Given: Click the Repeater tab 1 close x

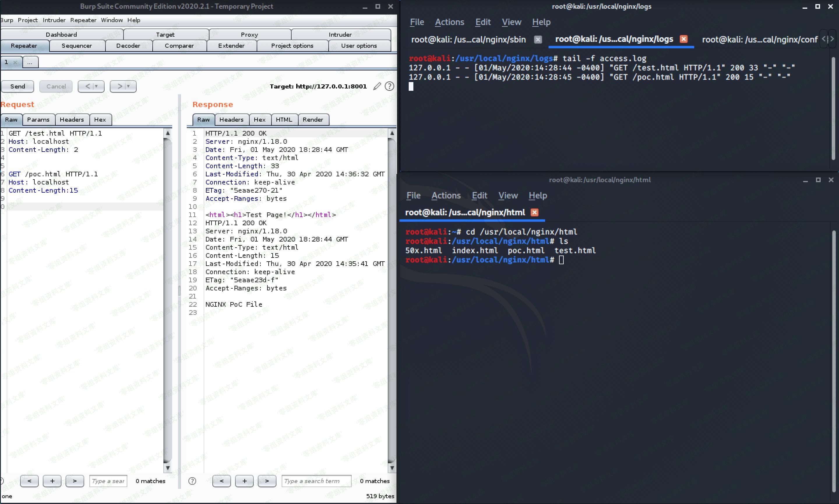Looking at the screenshot, I should click(x=15, y=62).
